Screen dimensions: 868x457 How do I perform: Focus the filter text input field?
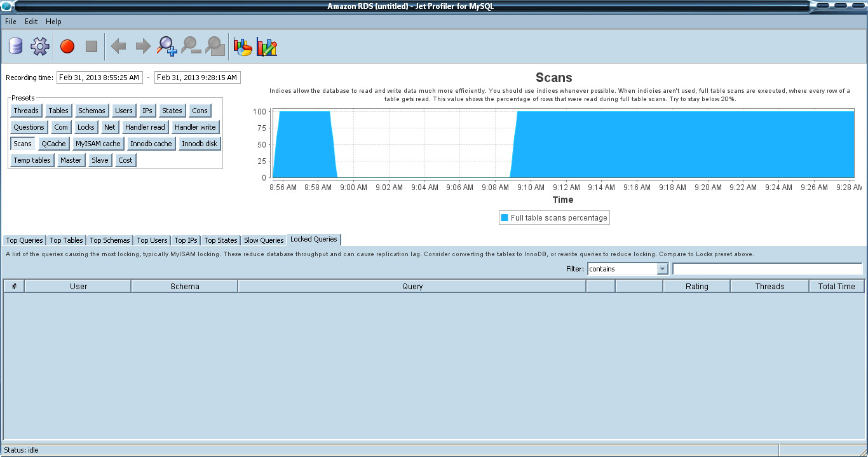click(767, 269)
